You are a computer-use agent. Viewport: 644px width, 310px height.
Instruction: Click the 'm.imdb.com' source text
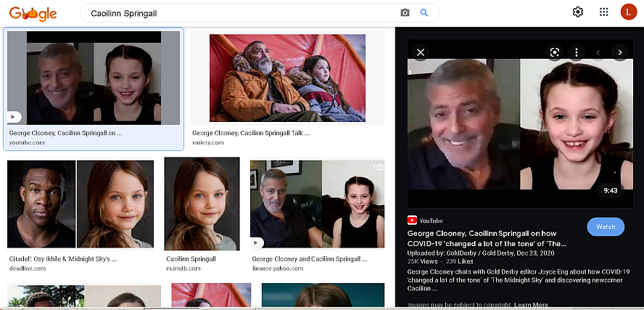click(183, 269)
